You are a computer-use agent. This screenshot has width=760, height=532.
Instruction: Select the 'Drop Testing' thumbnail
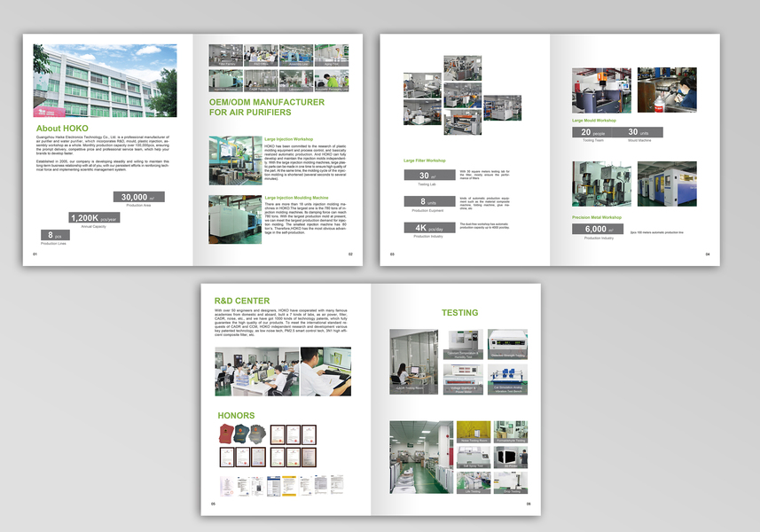tap(511, 483)
